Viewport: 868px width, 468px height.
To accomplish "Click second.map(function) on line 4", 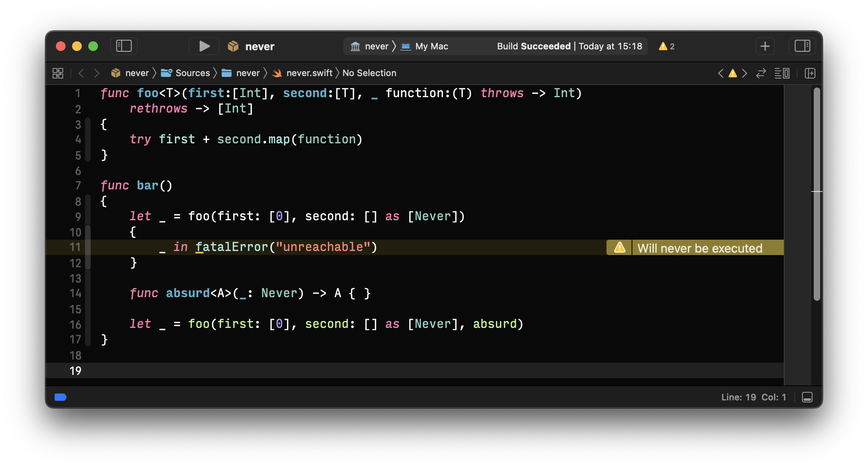I will click(x=289, y=139).
